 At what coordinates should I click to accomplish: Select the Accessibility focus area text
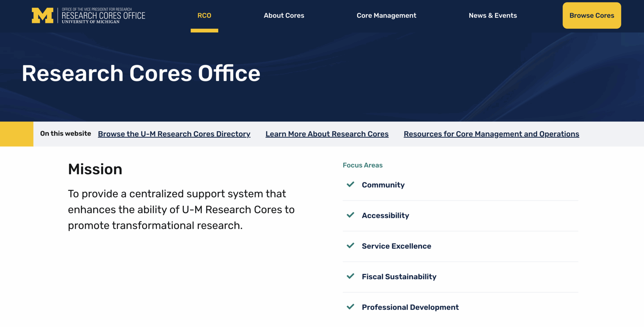point(385,216)
